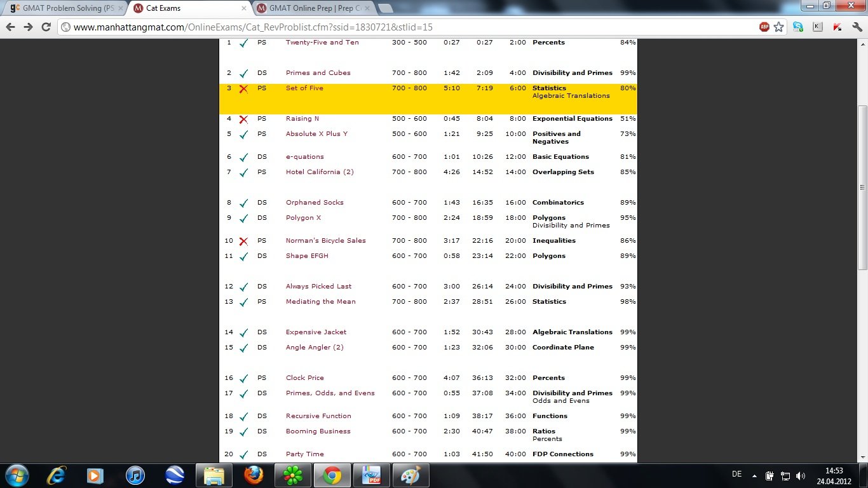Go back using the browser back arrow
The height and width of the screenshot is (488, 868).
pos(10,27)
